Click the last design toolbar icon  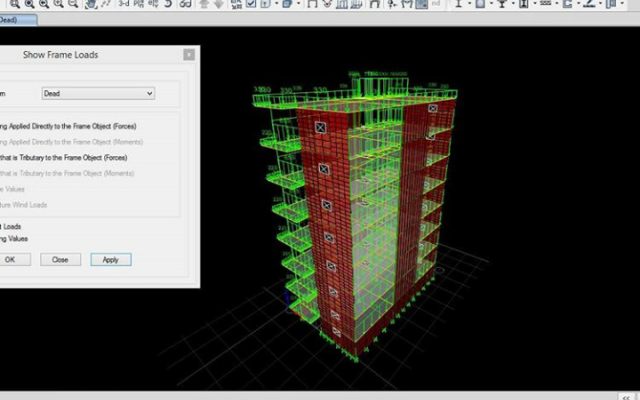click(611, 4)
